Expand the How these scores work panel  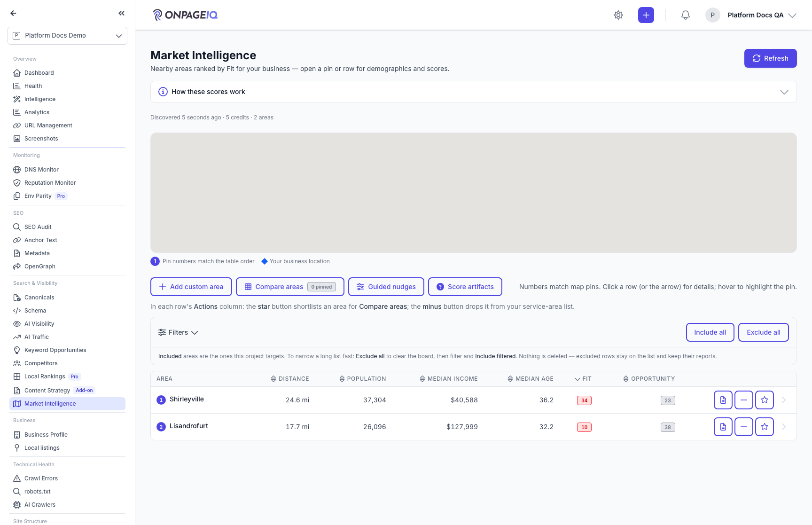click(473, 92)
